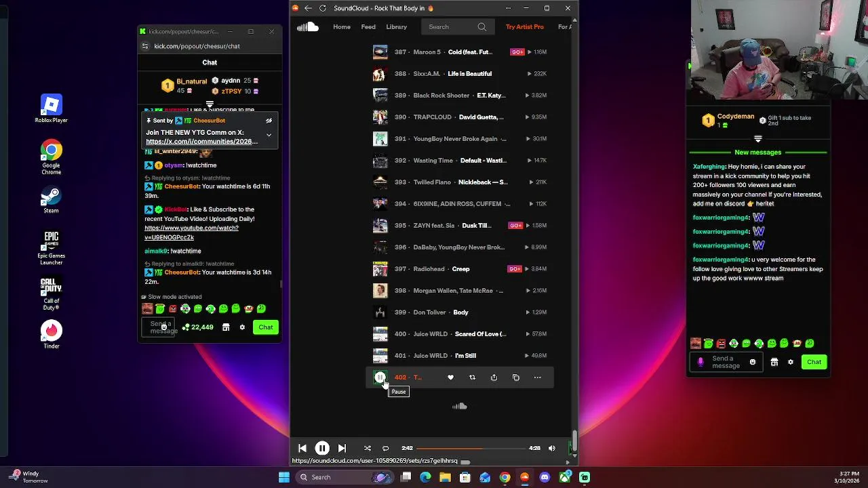Mute the SoundCloud volume speaker icon
This screenshot has width=868, height=488.
click(x=551, y=448)
